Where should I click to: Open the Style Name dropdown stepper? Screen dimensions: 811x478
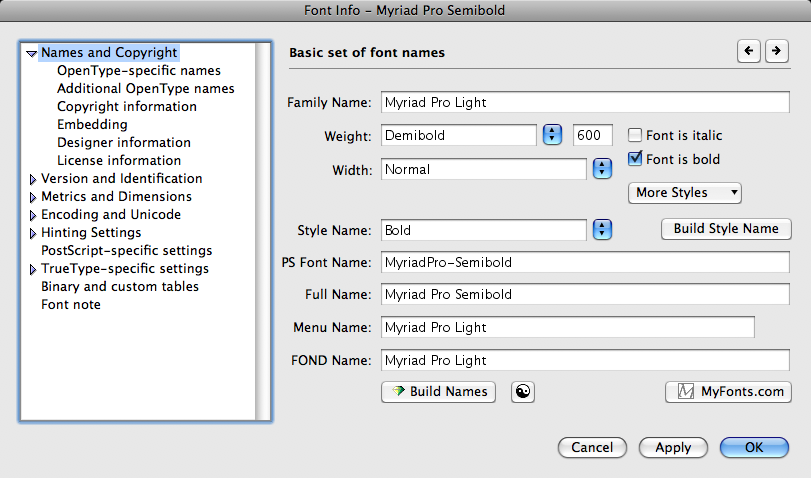[x=602, y=230]
